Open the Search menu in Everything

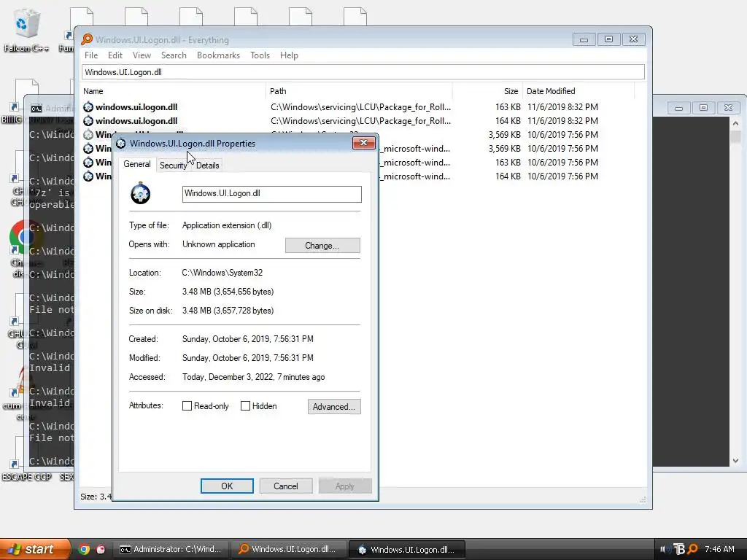tap(174, 55)
